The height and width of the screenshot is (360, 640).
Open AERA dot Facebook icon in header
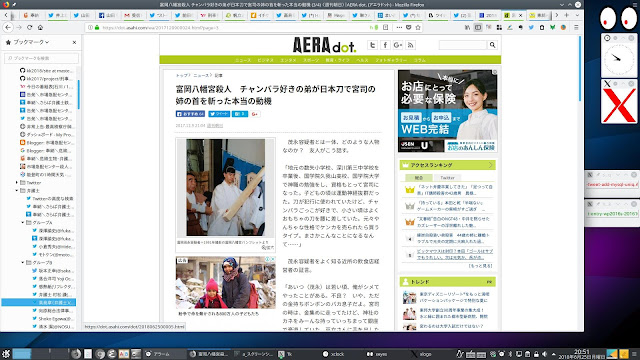[x=385, y=45]
